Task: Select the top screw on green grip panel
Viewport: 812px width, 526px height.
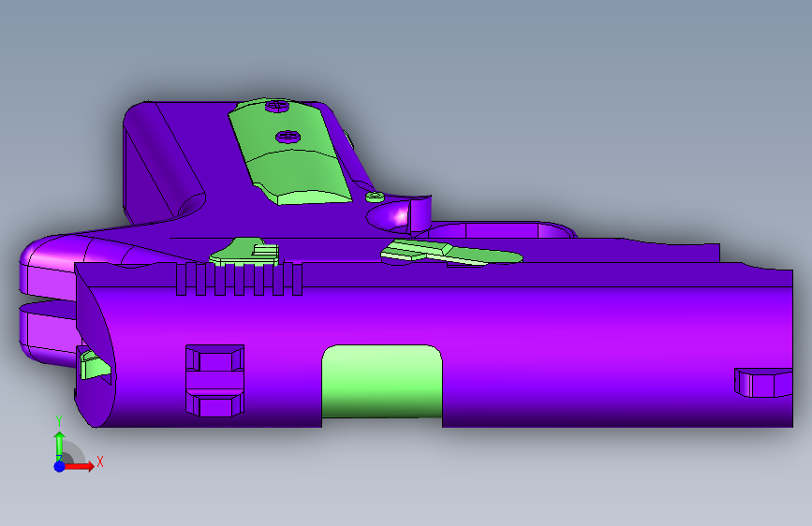Action: [277, 106]
